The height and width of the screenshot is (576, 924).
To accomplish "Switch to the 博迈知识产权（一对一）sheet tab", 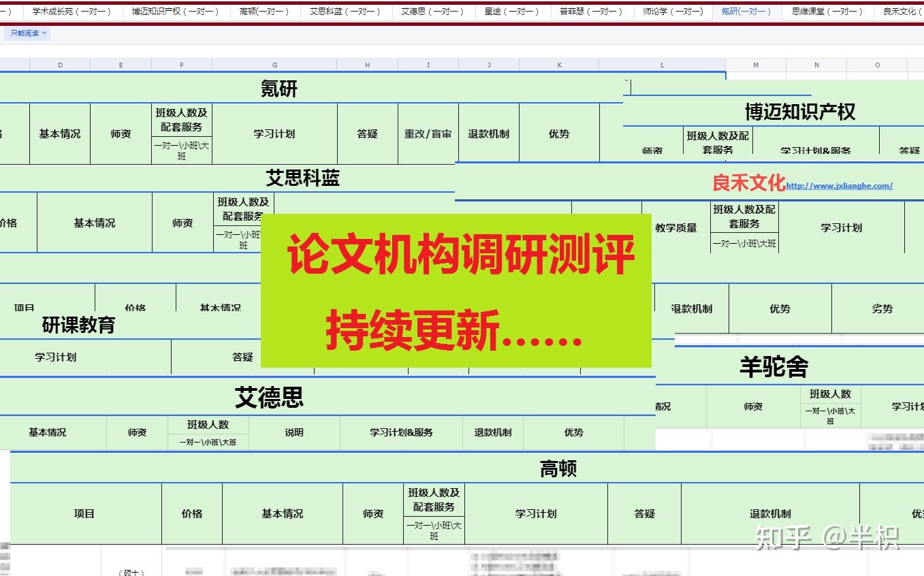I will 176,12.
